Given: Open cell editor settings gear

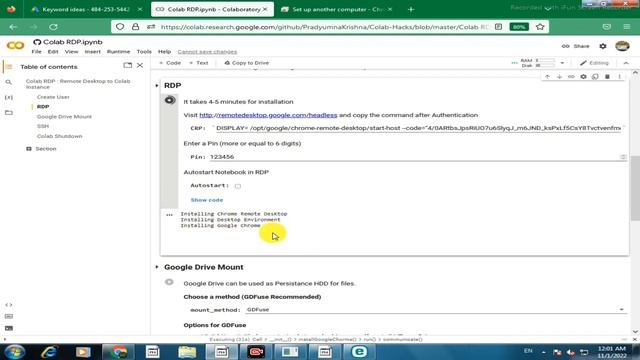Looking at the screenshot, I should coord(583,77).
